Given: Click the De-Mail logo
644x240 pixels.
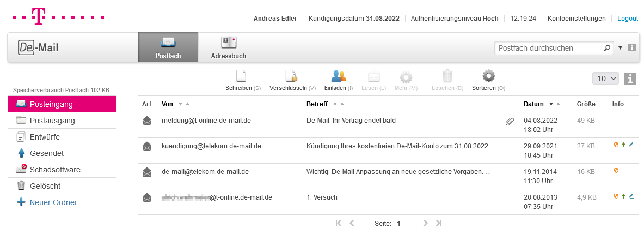Looking at the screenshot, I should pos(38,48).
